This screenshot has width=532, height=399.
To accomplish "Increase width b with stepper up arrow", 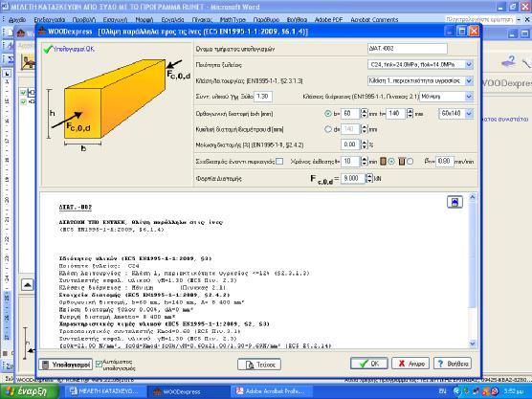I will 364,111.
